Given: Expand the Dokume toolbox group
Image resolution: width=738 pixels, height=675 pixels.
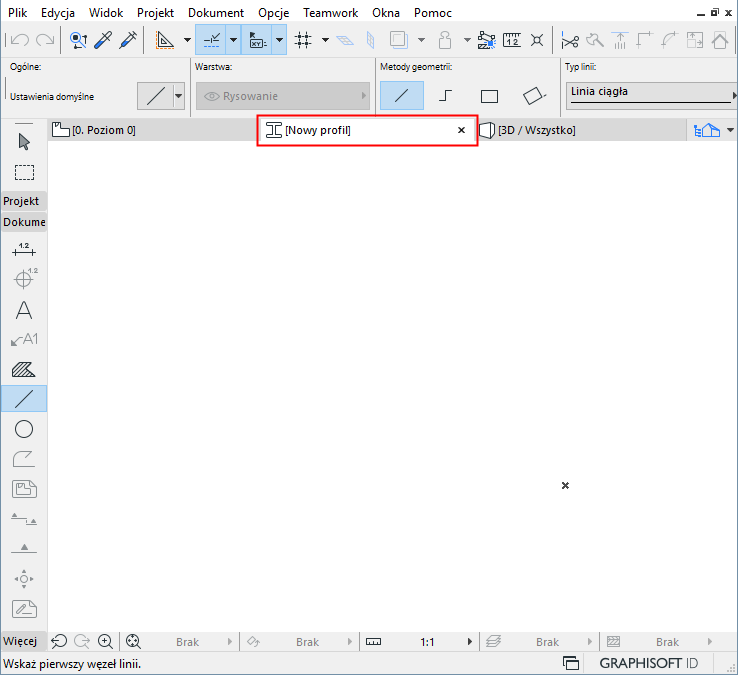Looking at the screenshot, I should click(x=24, y=222).
